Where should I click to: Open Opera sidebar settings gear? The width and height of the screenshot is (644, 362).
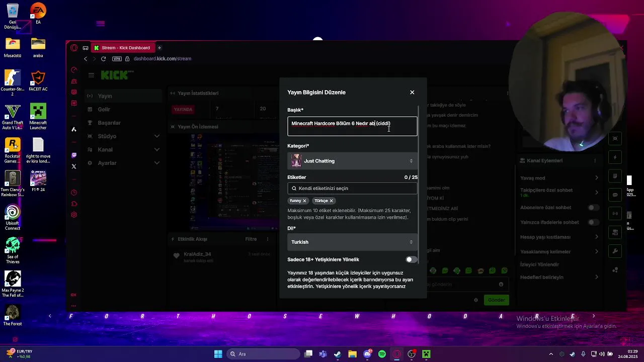tap(74, 215)
